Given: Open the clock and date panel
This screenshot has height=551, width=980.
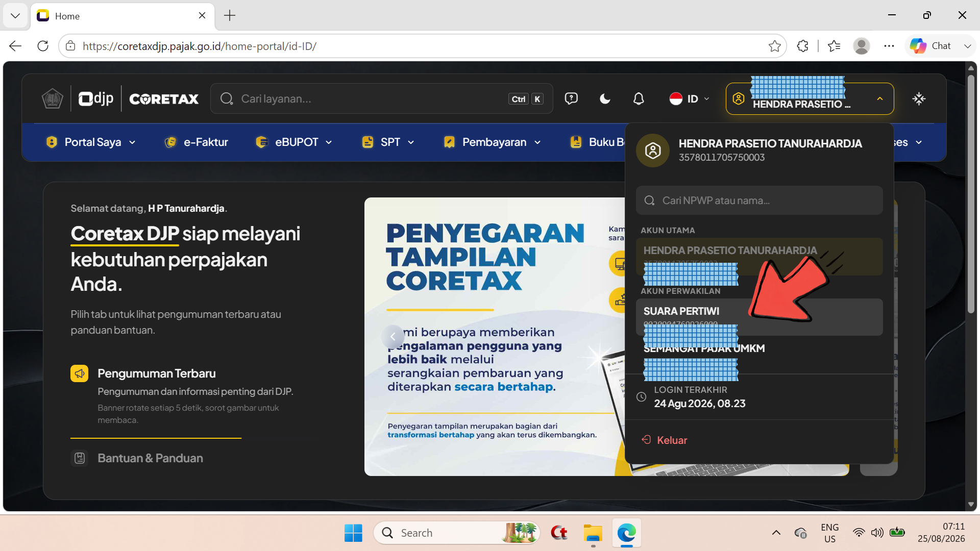Looking at the screenshot, I should click(x=942, y=533).
